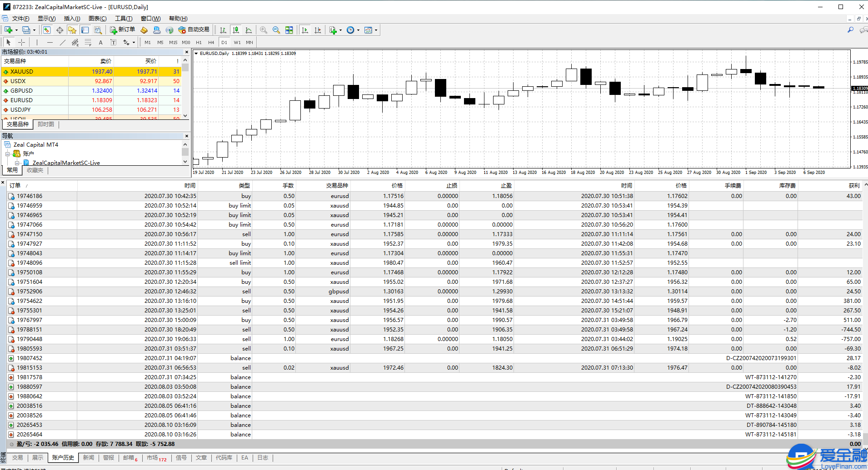Open the templates dropdown arrow
Screen dimensions: 868x470
(x=376, y=30)
